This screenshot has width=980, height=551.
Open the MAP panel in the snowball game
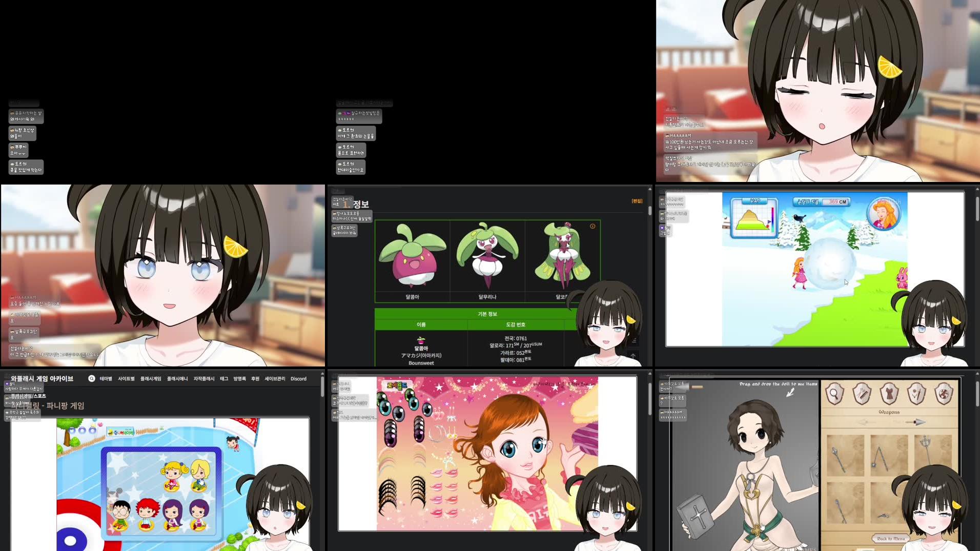coord(754,201)
